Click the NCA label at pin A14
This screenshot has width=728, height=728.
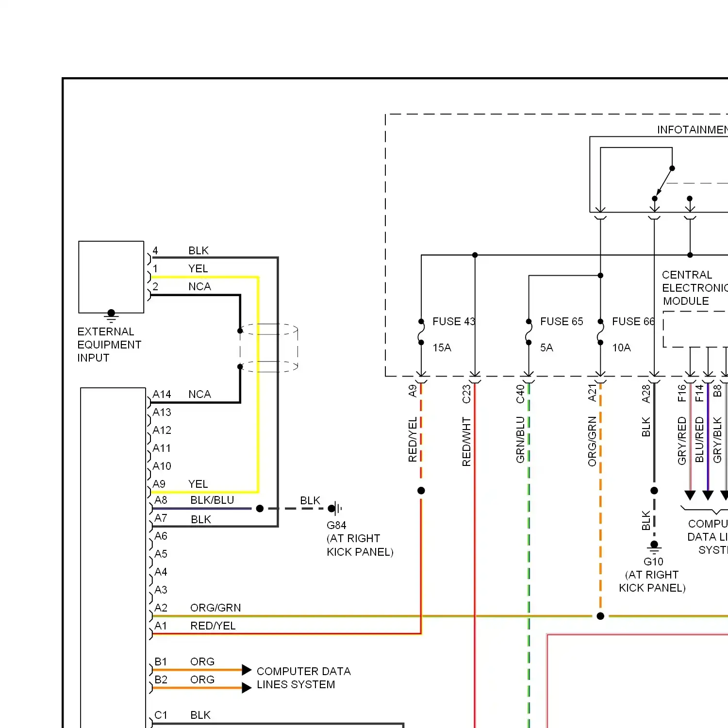[199, 394]
